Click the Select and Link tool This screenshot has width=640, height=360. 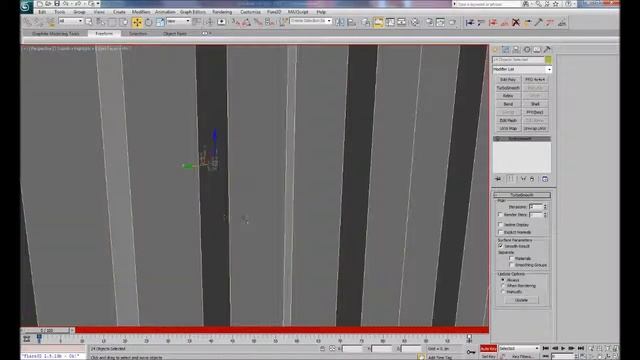pos(28,22)
